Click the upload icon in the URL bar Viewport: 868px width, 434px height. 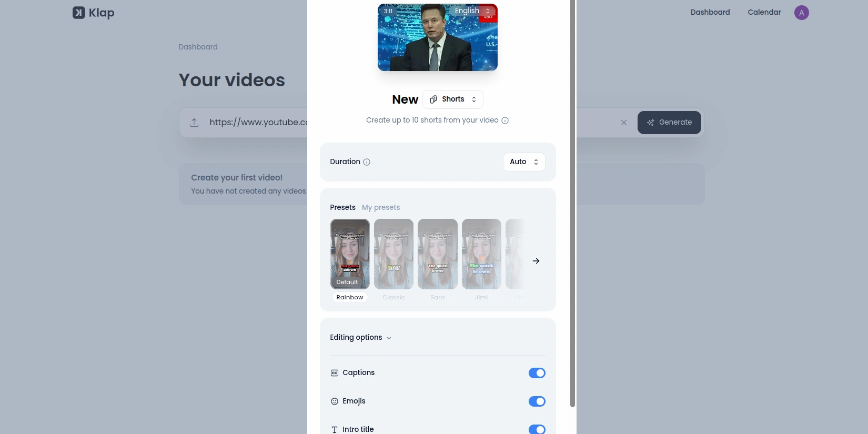tap(194, 123)
